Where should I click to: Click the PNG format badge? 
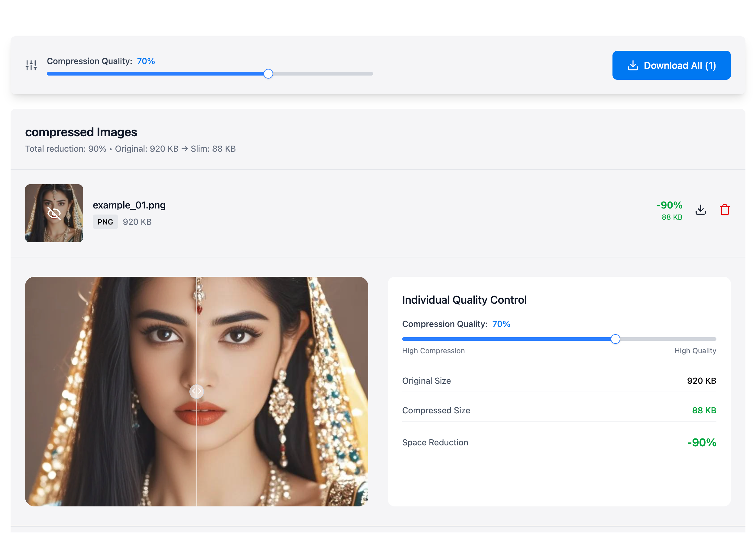pos(105,222)
